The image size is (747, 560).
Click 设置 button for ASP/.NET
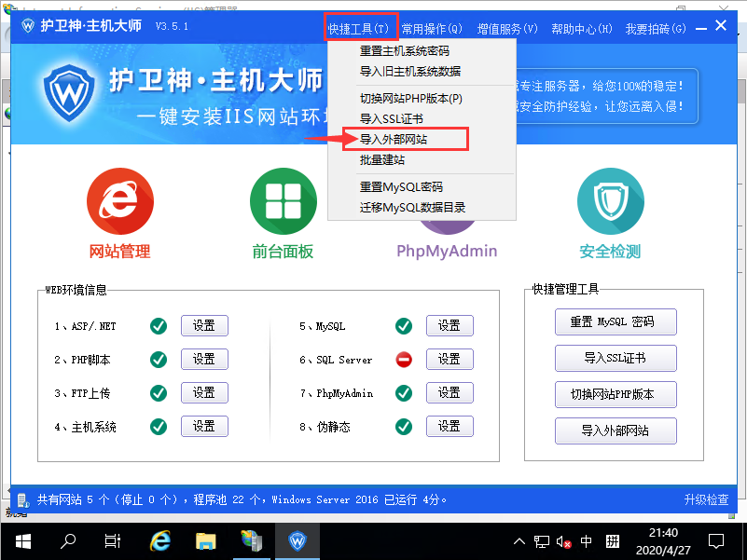click(204, 326)
